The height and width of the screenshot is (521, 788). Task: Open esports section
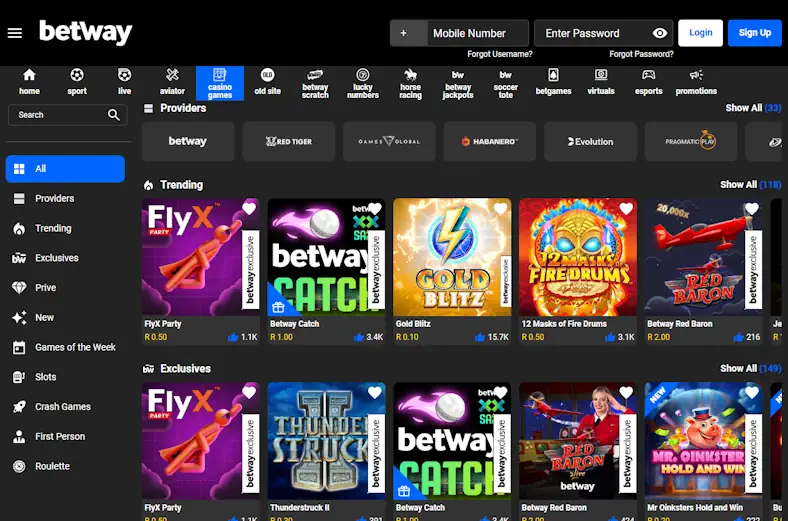[649, 83]
